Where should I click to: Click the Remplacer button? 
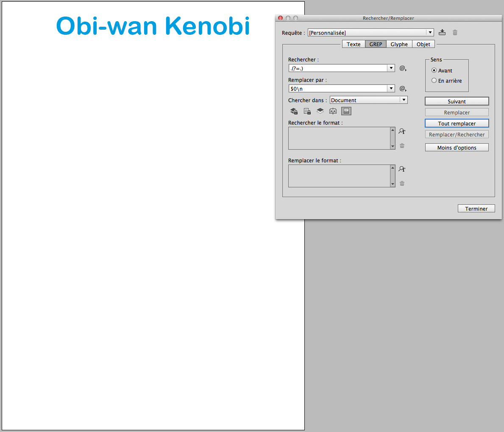(x=457, y=112)
